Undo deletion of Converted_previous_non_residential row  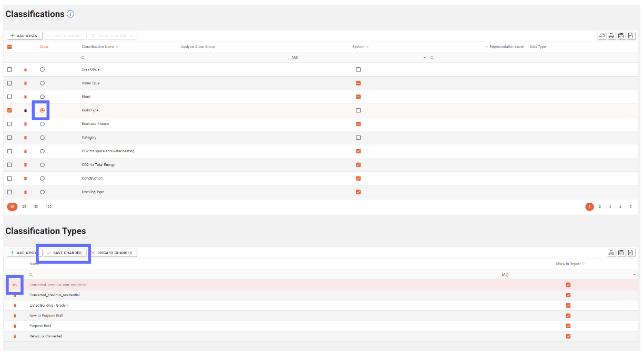click(15, 285)
